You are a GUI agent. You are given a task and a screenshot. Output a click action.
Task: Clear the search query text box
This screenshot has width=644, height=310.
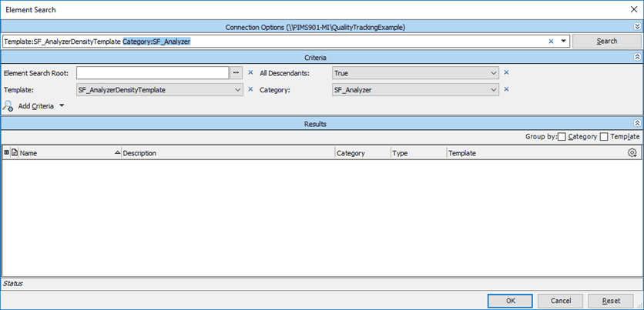[x=552, y=41]
